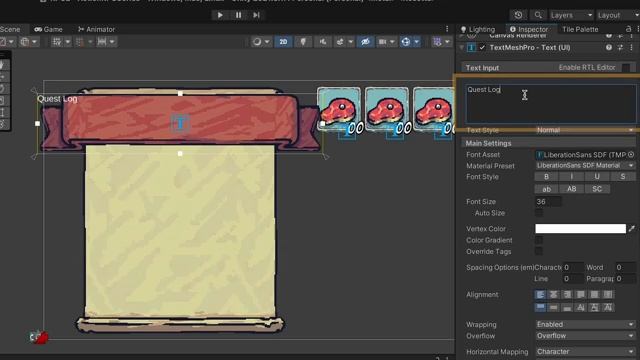The image size is (640, 360).
Task: Toggle hidden objects visibility eye icon
Action: (365, 42)
